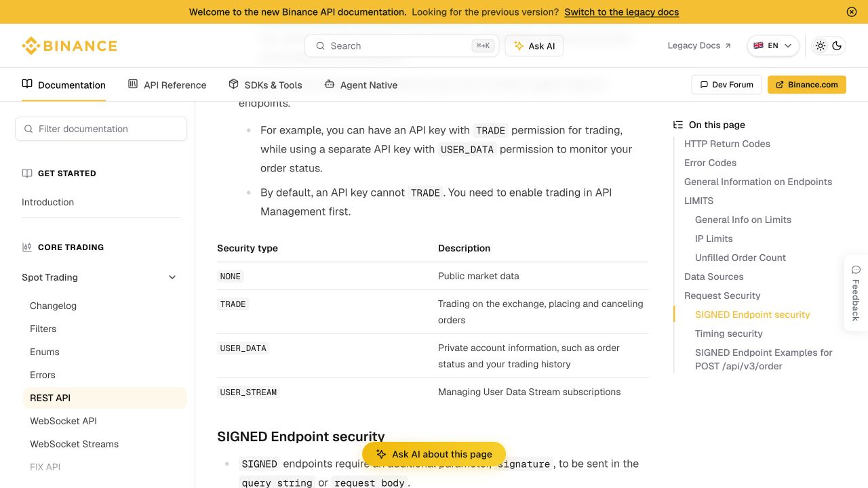Open Enums in sidebar
Viewport: 868px width, 488px height.
coord(45,352)
